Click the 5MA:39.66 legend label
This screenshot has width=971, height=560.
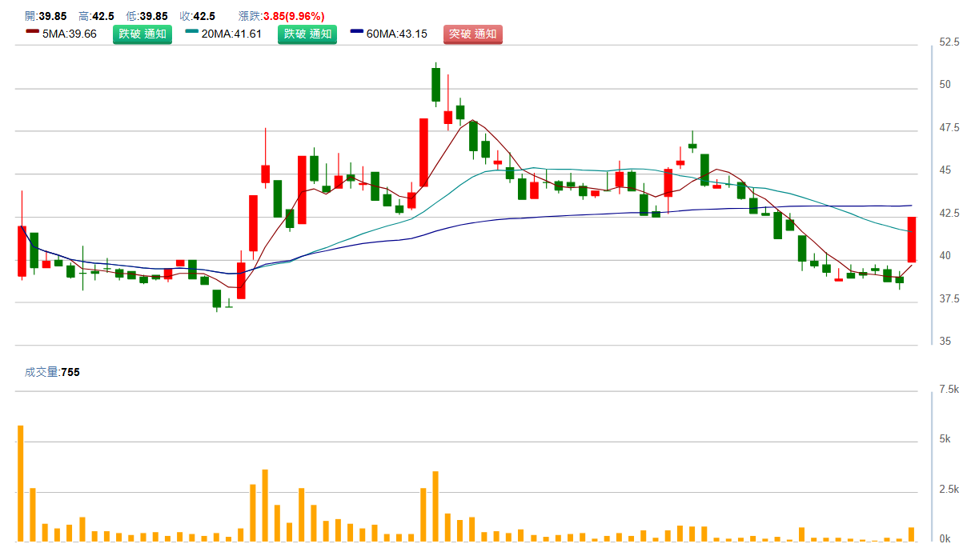coord(70,34)
